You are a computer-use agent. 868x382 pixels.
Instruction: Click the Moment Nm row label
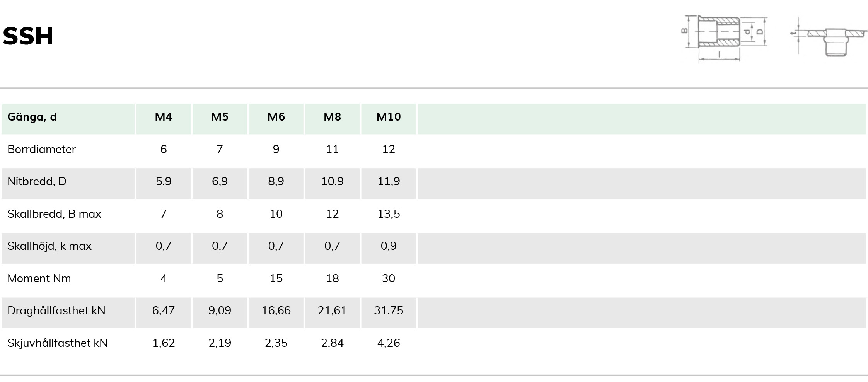click(x=39, y=278)
